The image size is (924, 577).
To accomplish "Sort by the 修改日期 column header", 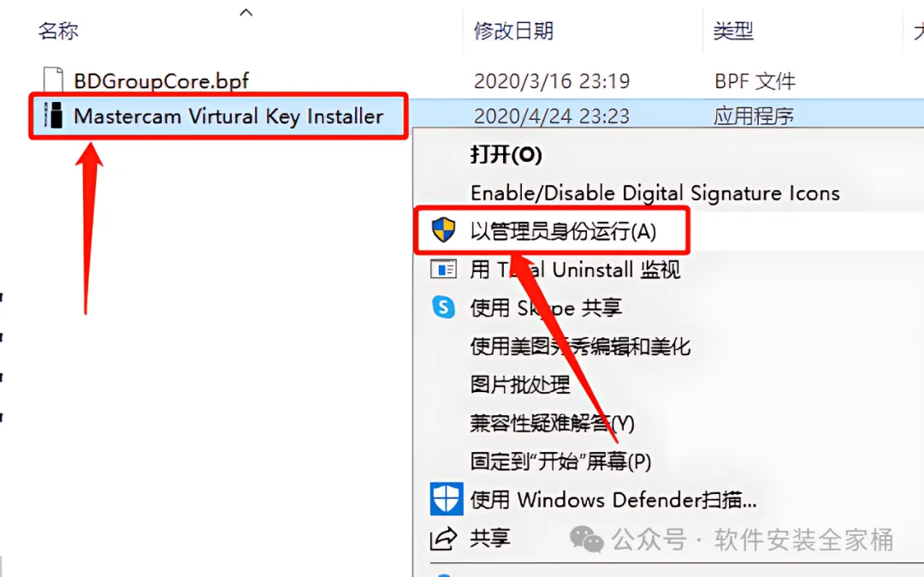I will click(x=513, y=31).
